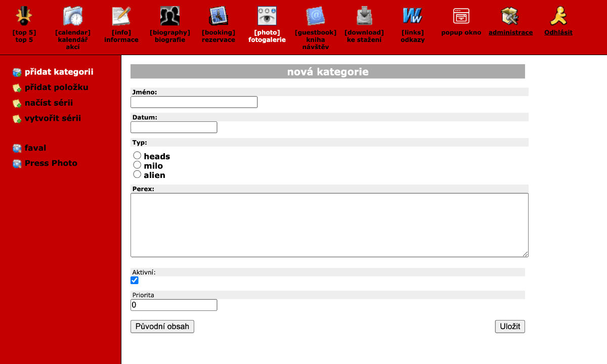607x364 pixels.
Task: Click inside the Perex text area
Action: pyautogui.click(x=329, y=225)
